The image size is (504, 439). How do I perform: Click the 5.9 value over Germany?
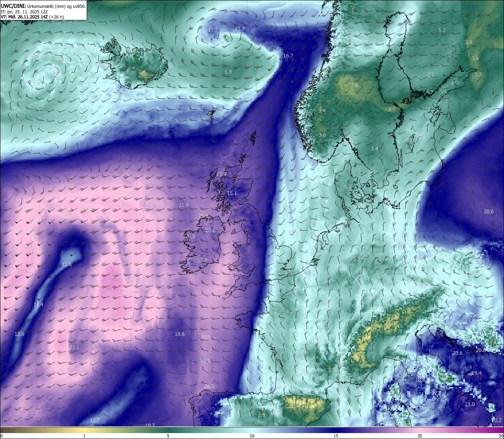[x=357, y=259]
